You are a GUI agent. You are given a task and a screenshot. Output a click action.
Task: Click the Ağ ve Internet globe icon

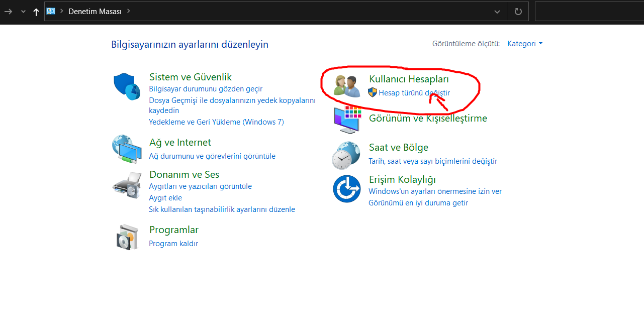pos(127,149)
